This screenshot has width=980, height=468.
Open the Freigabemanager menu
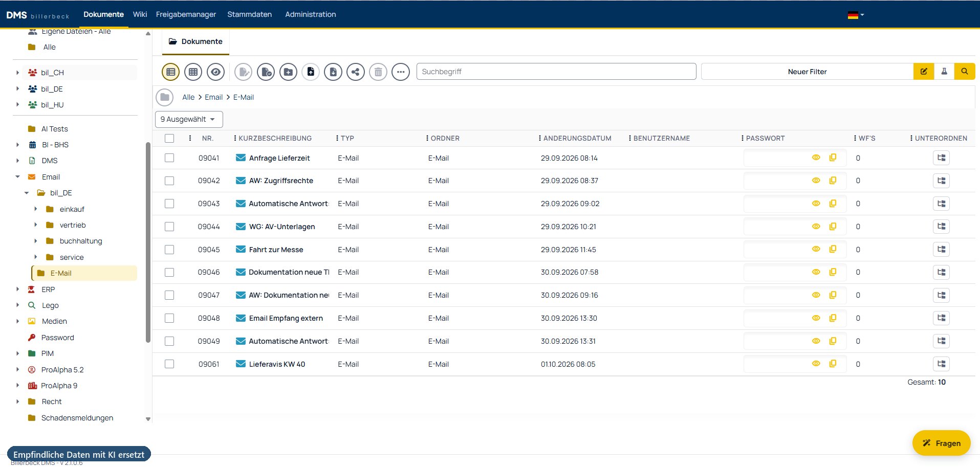click(x=186, y=14)
